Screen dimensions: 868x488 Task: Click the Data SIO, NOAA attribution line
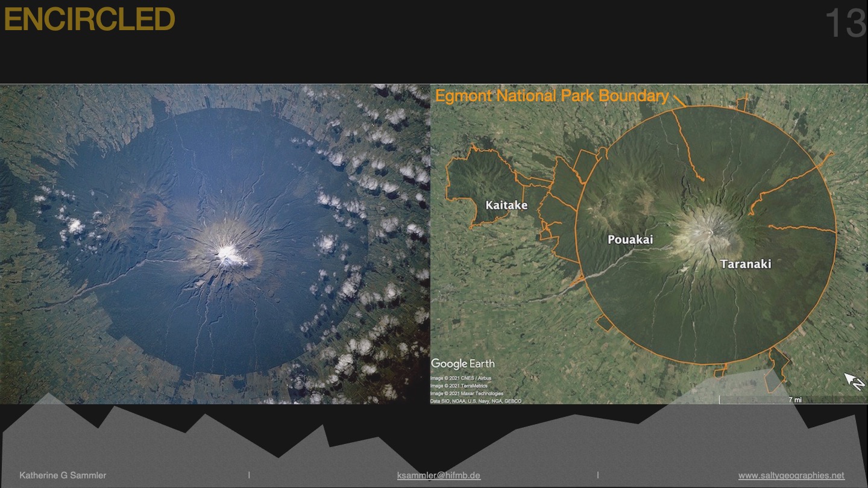(x=476, y=401)
